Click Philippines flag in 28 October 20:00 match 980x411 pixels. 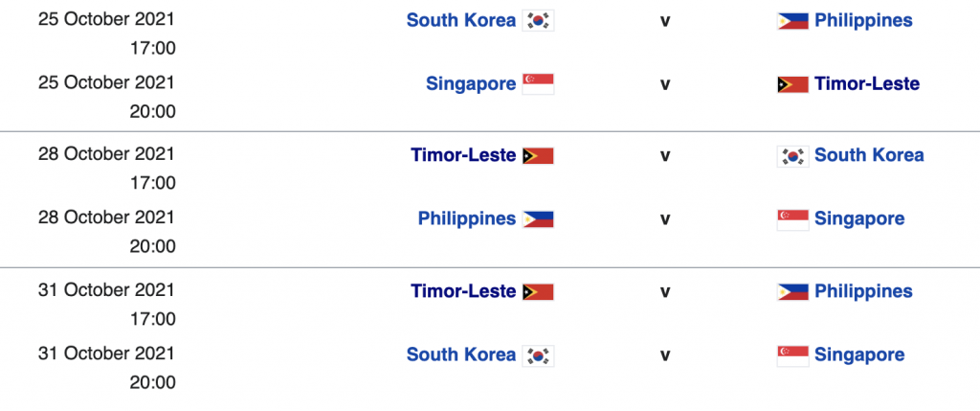point(538,219)
